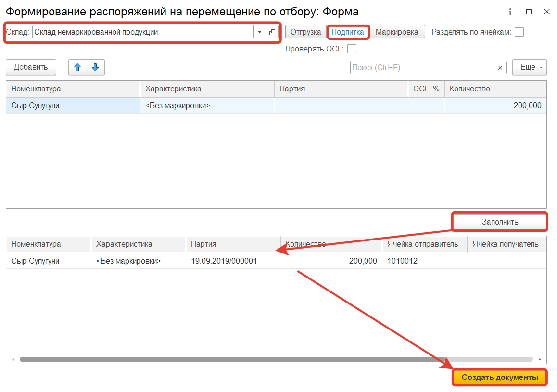Click the 'Создать документы' button
Image resolution: width=557 pixels, height=392 pixels.
[500, 378]
